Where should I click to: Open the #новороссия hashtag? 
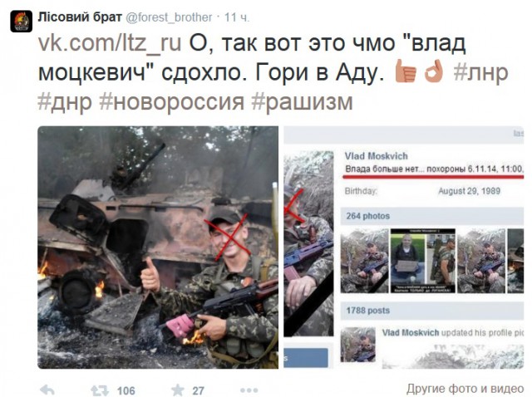tap(172, 101)
